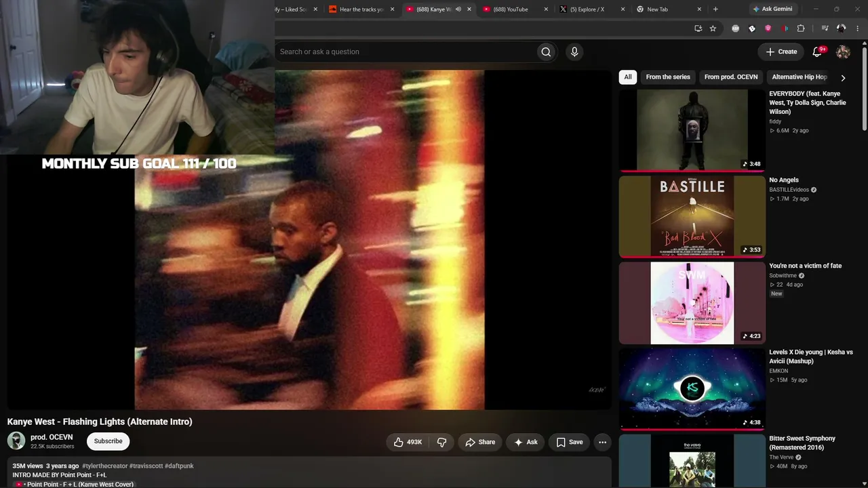Viewport: 868px width, 488px height.
Task: Click the #travisscott hashtag
Action: [146, 466]
